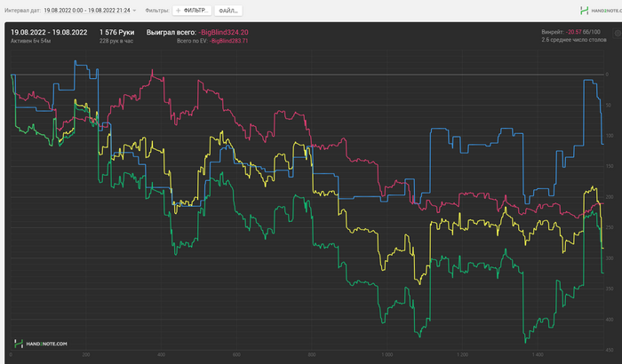Click the '1 000' hands axis label
622x364 pixels.
point(387,354)
